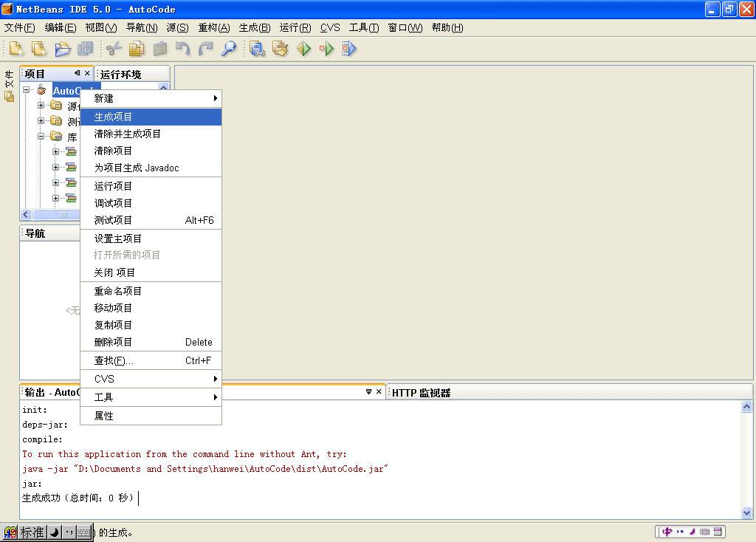Click the Cut scissors icon

click(114, 49)
